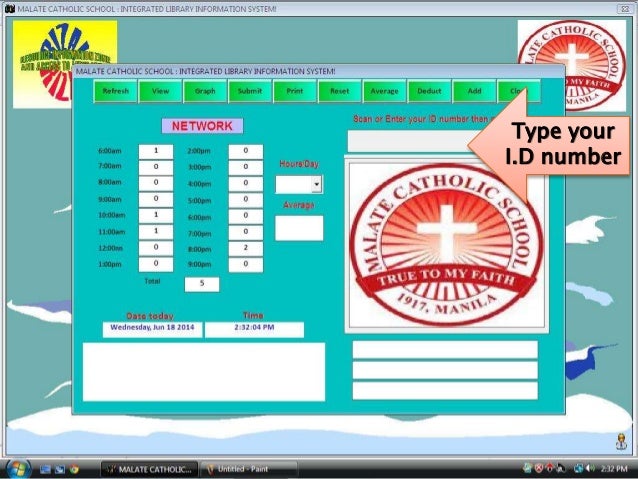
Task: Open the Graph view button
Action: pos(205,91)
